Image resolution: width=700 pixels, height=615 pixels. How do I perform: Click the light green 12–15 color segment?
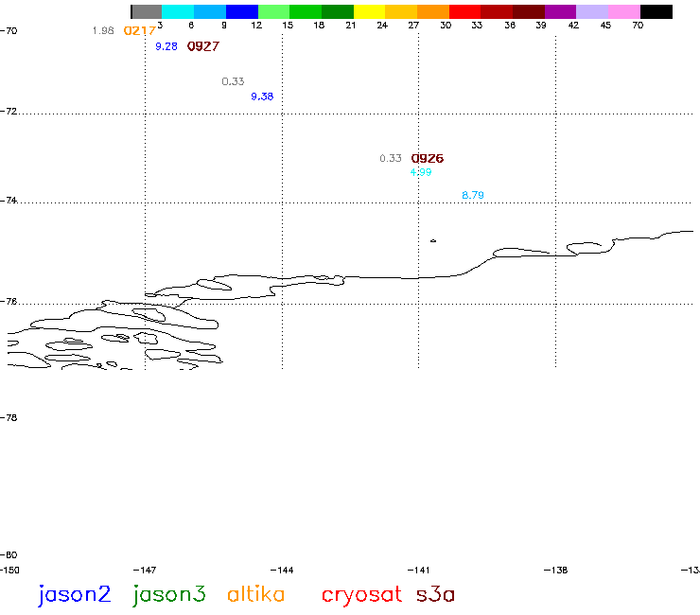click(273, 11)
